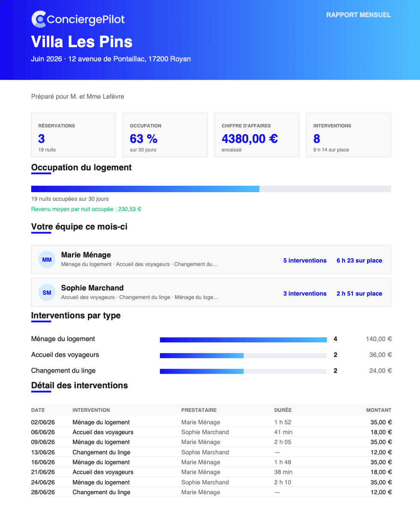Open Marie Ménage's bold name in team card
The height and width of the screenshot is (520, 420).
pos(86,255)
